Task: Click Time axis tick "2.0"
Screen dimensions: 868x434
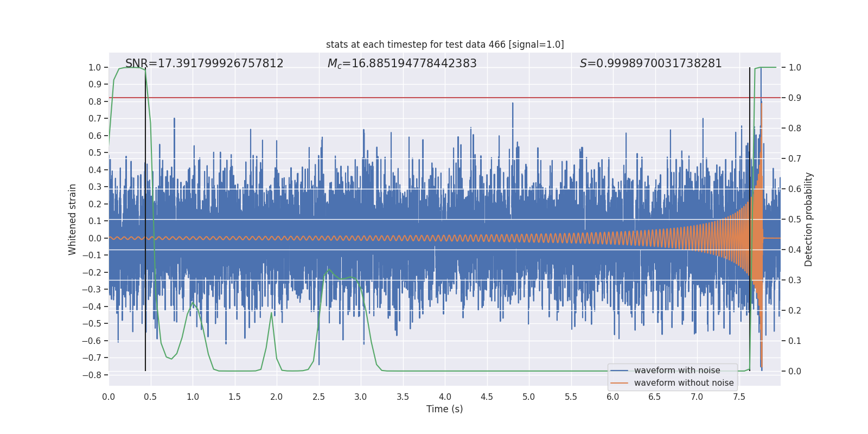Action: tap(277, 397)
